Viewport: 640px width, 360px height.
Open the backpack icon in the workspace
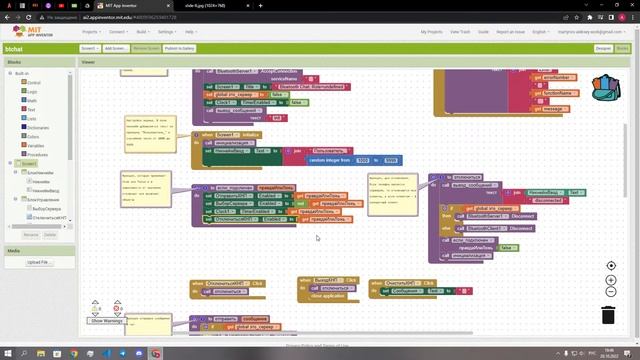(606, 87)
